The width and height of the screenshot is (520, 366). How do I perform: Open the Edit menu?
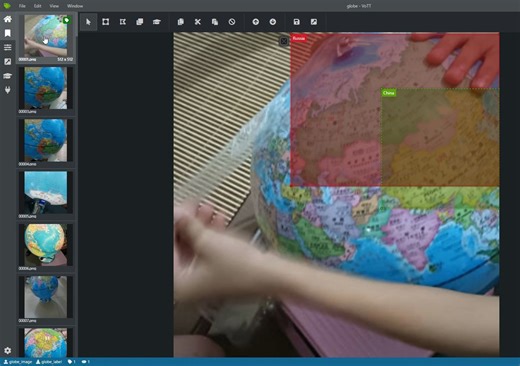click(37, 6)
